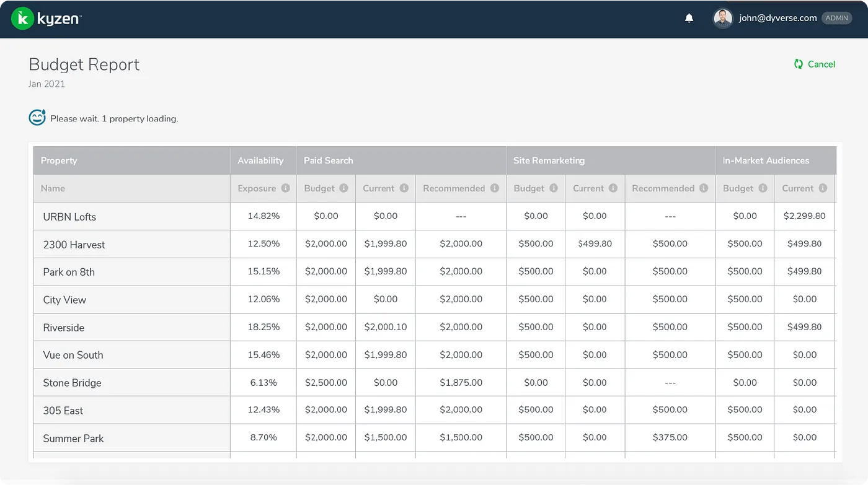
Task: Click Riverside Paid Search budget cell
Action: (x=325, y=327)
